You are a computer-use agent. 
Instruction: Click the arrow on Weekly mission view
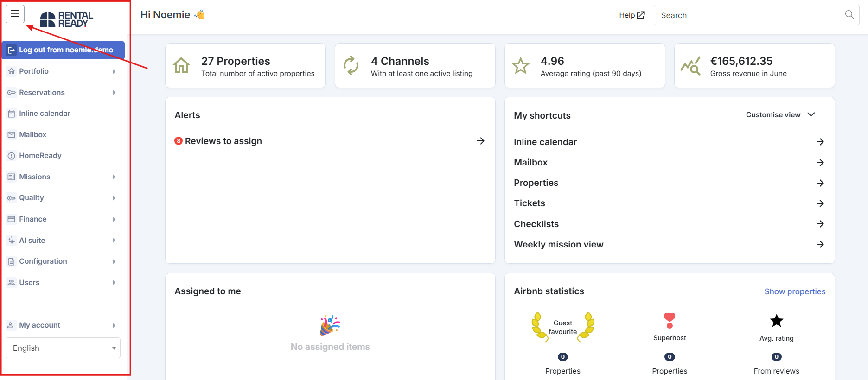pyautogui.click(x=820, y=244)
